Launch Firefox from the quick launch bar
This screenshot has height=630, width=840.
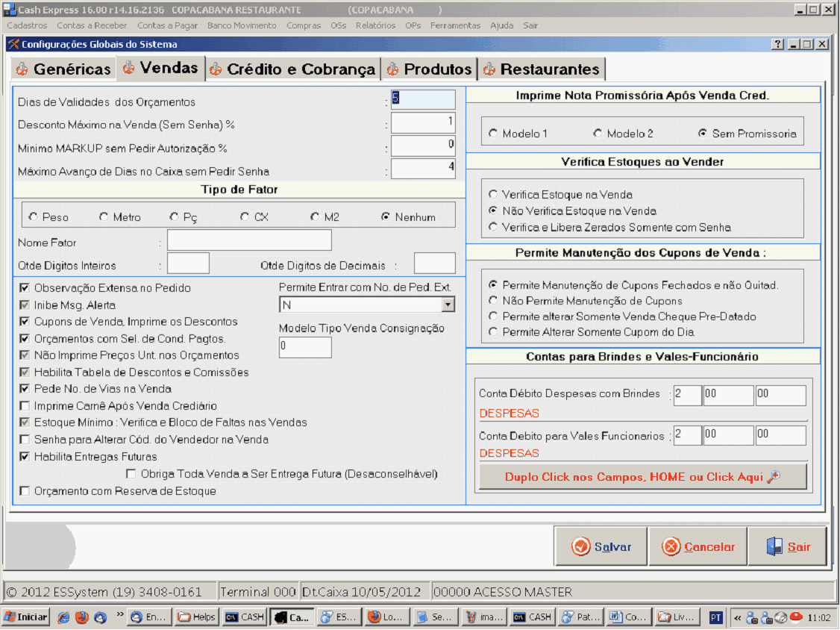82,617
